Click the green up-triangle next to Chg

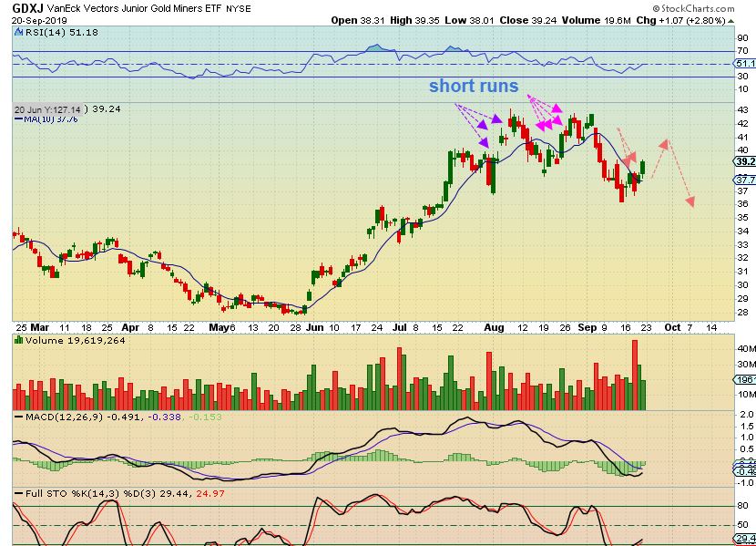730,21
